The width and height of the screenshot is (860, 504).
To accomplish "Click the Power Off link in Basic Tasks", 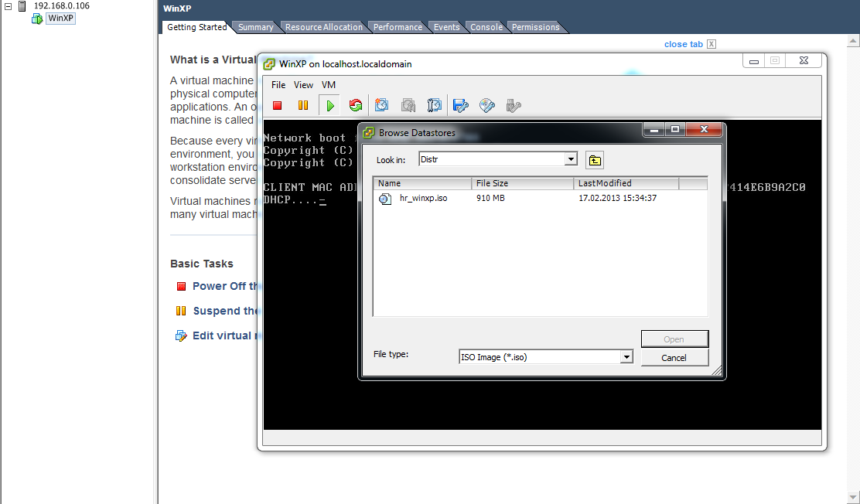I will [x=225, y=286].
